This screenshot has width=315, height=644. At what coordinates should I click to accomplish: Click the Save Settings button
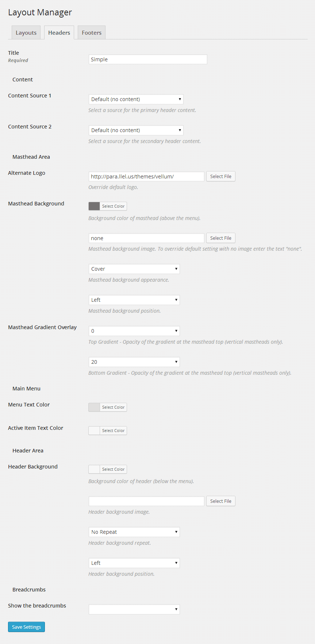pos(26,627)
